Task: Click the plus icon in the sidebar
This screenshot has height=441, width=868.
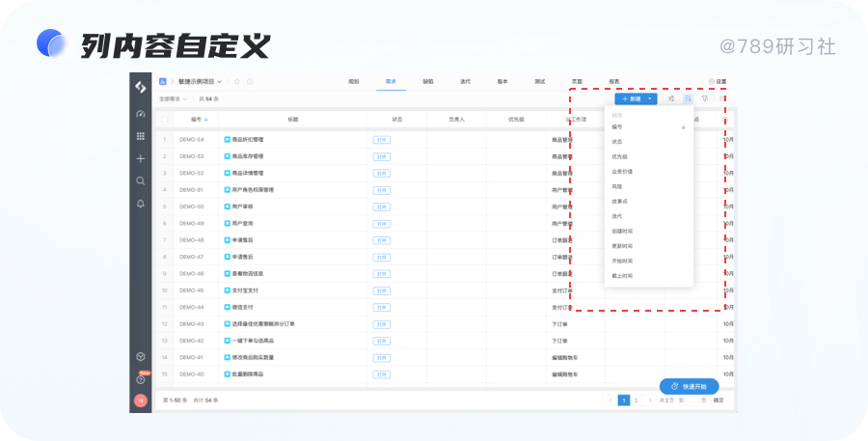Action: click(x=141, y=159)
